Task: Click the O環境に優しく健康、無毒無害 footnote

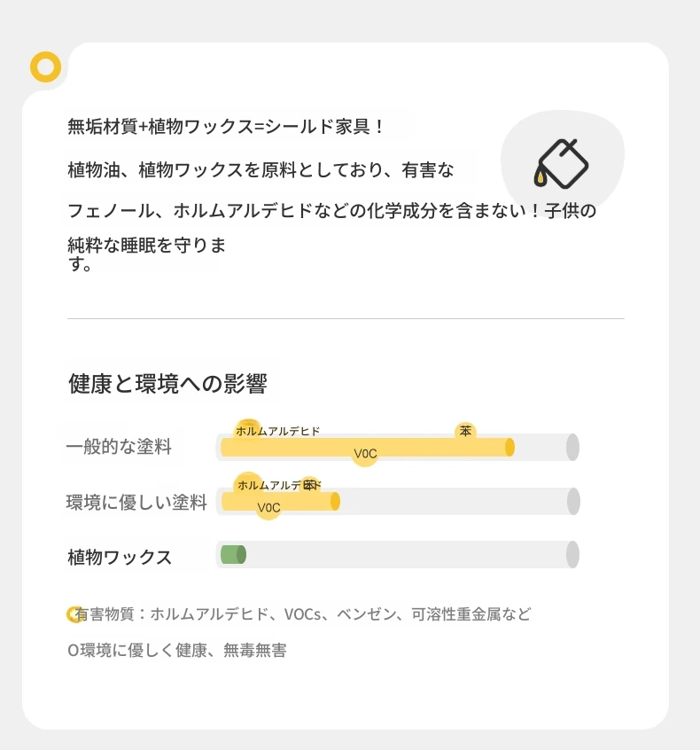Action: (177, 651)
